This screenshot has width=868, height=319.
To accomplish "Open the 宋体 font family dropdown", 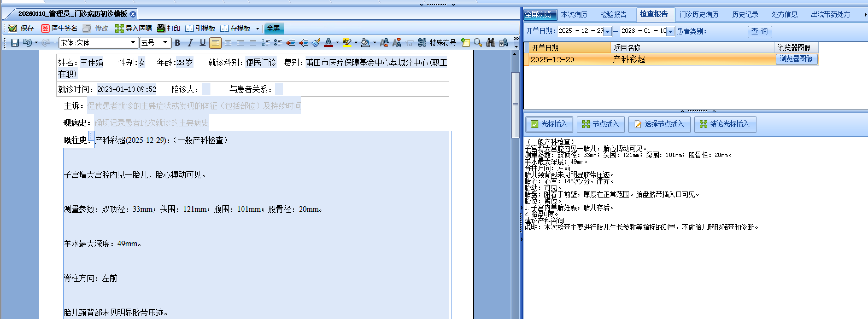I will [x=133, y=42].
